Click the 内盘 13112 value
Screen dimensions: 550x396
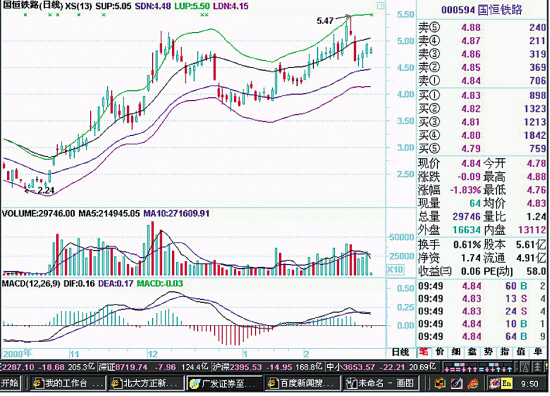point(532,230)
